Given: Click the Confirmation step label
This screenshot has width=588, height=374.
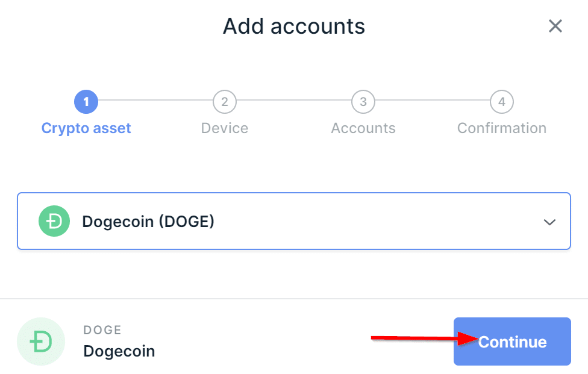Looking at the screenshot, I should pos(501,128).
